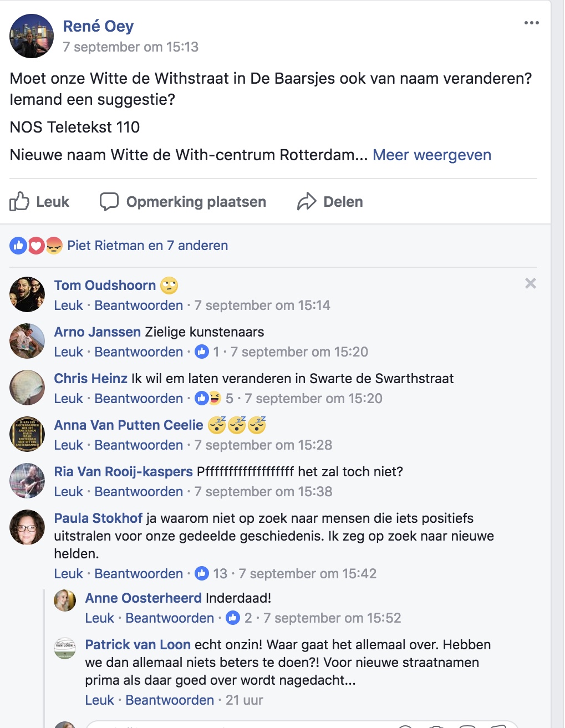Click the reaction icons on Chris Heinz's comment

pyautogui.click(x=208, y=399)
